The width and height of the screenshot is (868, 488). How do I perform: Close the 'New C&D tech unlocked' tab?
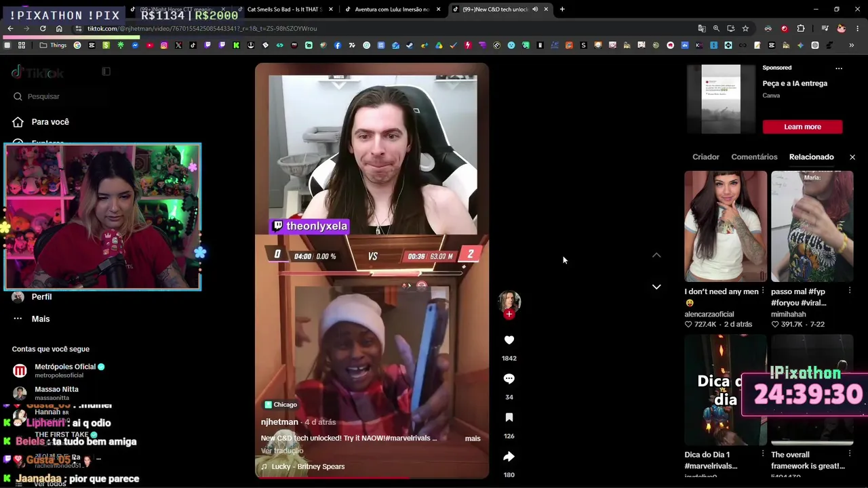(x=546, y=9)
